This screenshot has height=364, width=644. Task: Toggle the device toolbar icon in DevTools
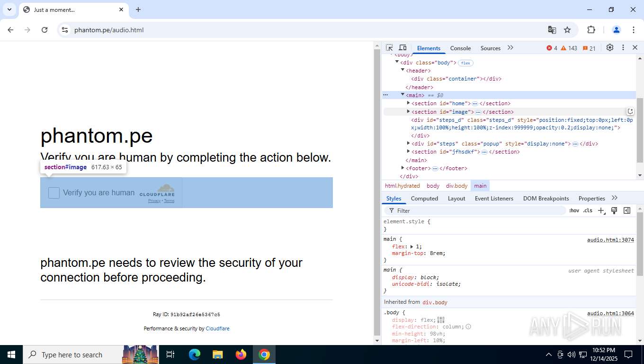pos(402,48)
